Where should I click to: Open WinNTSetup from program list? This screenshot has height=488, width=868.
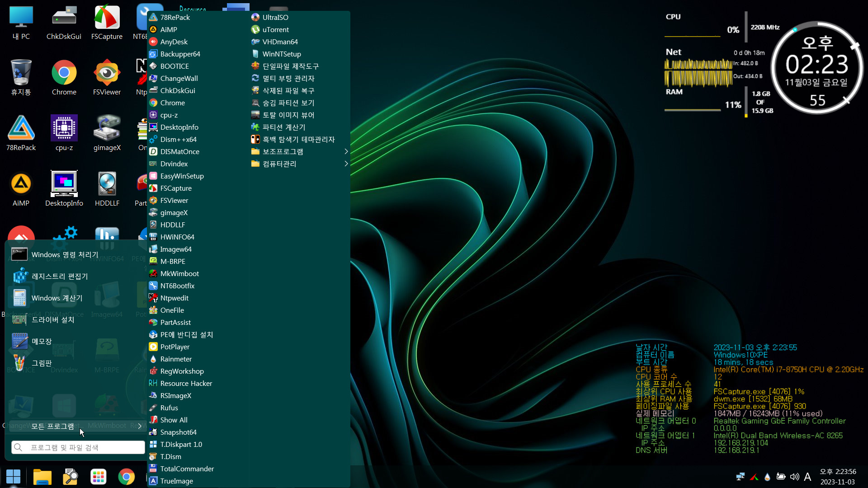point(299,54)
